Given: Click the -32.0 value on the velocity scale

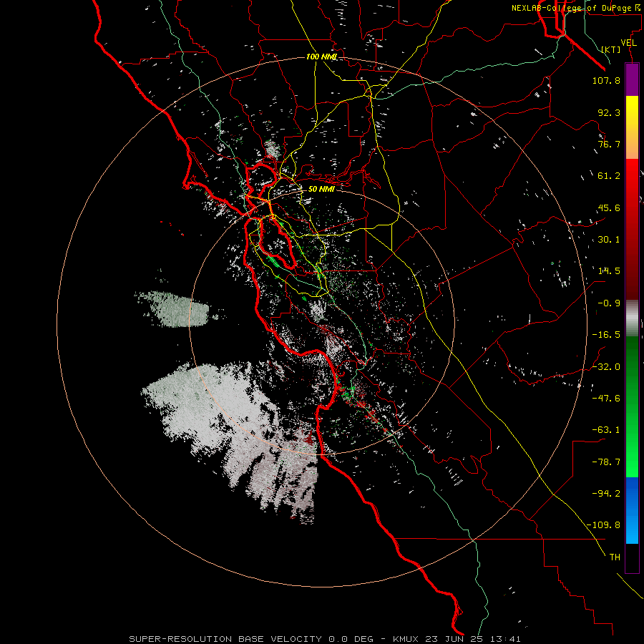Looking at the screenshot, I should tap(606, 367).
